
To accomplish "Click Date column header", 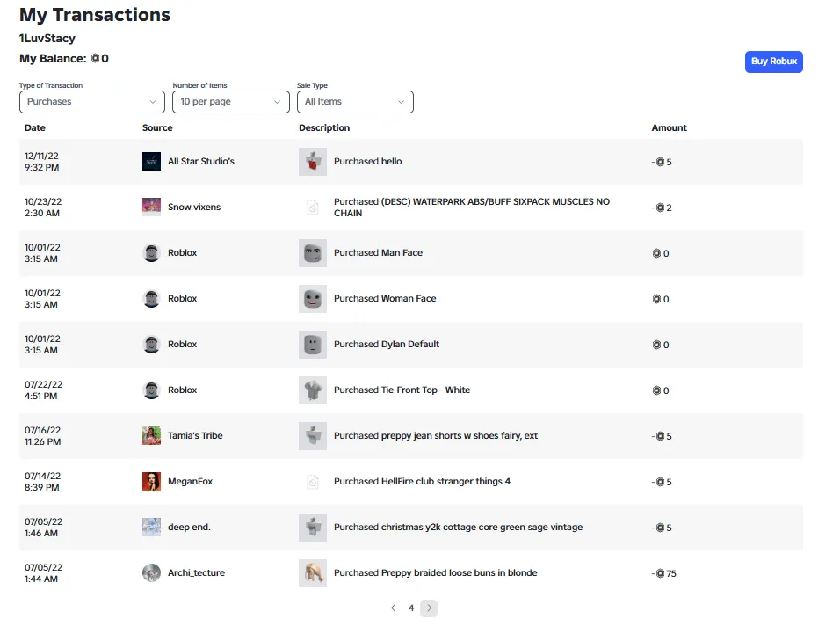I will [35, 127].
